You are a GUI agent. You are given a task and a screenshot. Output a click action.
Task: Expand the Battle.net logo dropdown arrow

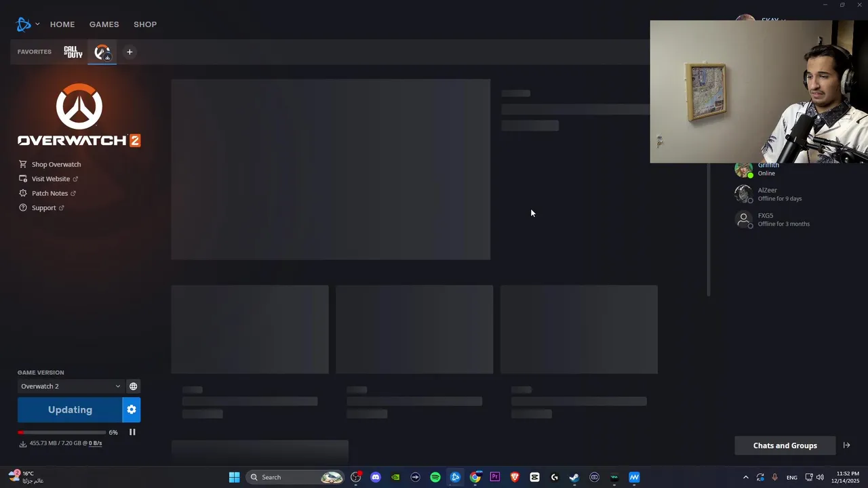pos(37,24)
